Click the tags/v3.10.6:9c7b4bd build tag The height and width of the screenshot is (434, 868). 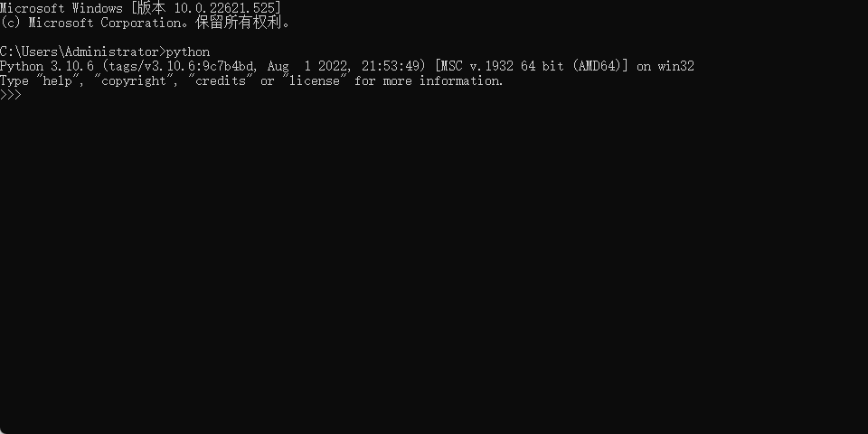point(179,66)
